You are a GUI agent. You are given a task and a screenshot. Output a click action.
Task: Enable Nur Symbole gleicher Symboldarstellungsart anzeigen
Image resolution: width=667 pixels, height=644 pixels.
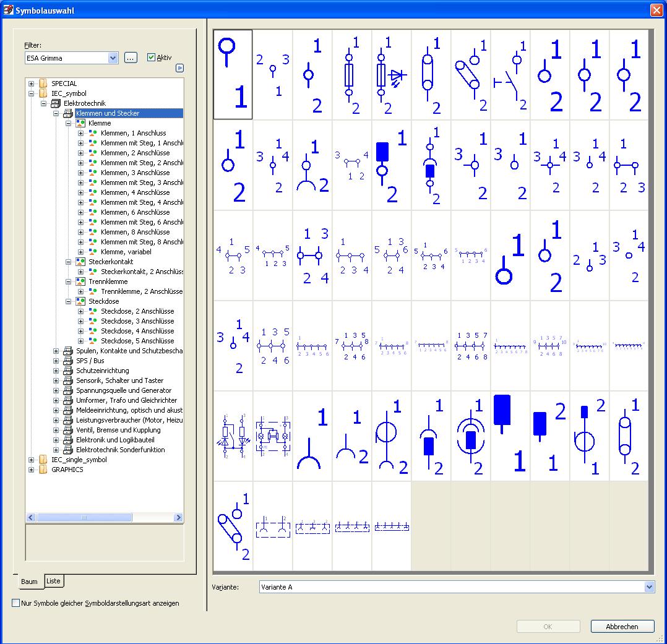(16, 603)
